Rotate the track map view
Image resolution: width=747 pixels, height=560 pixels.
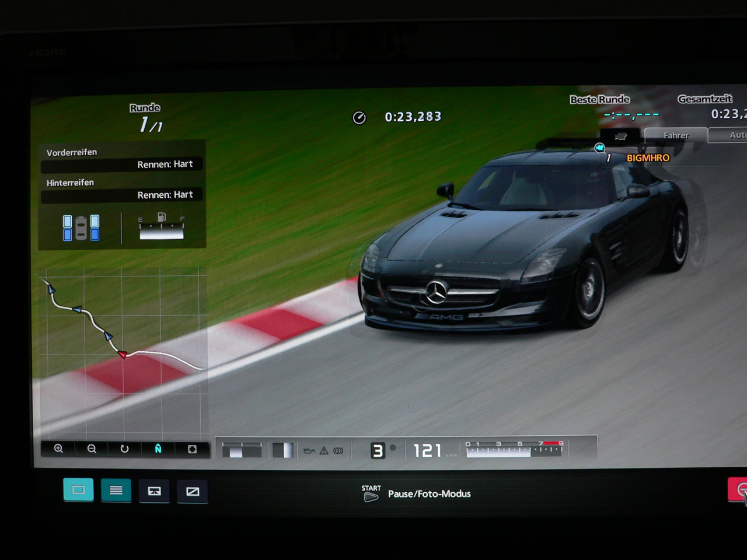(124, 449)
